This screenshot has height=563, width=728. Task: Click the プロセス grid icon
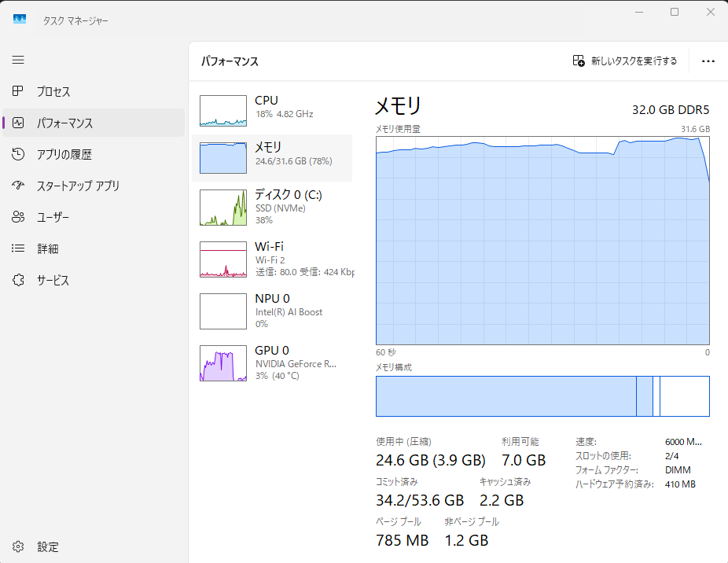click(x=17, y=91)
